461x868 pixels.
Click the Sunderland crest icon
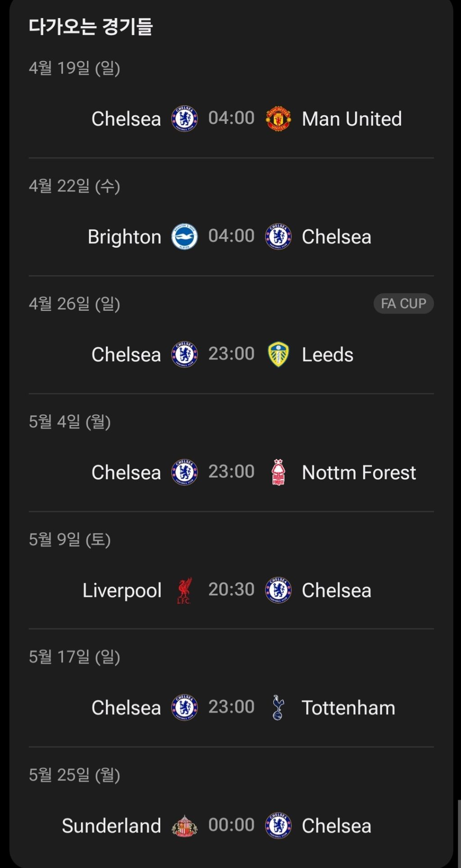click(x=185, y=826)
